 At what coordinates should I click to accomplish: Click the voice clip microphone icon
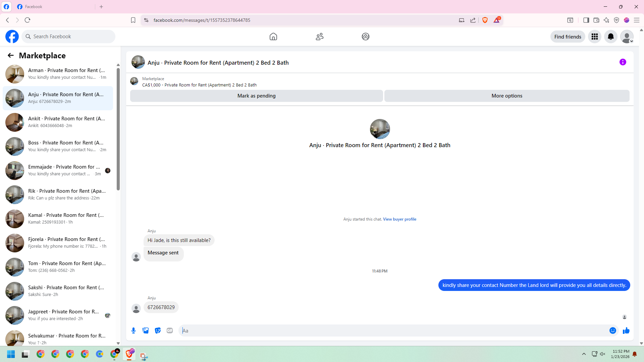tap(133, 330)
